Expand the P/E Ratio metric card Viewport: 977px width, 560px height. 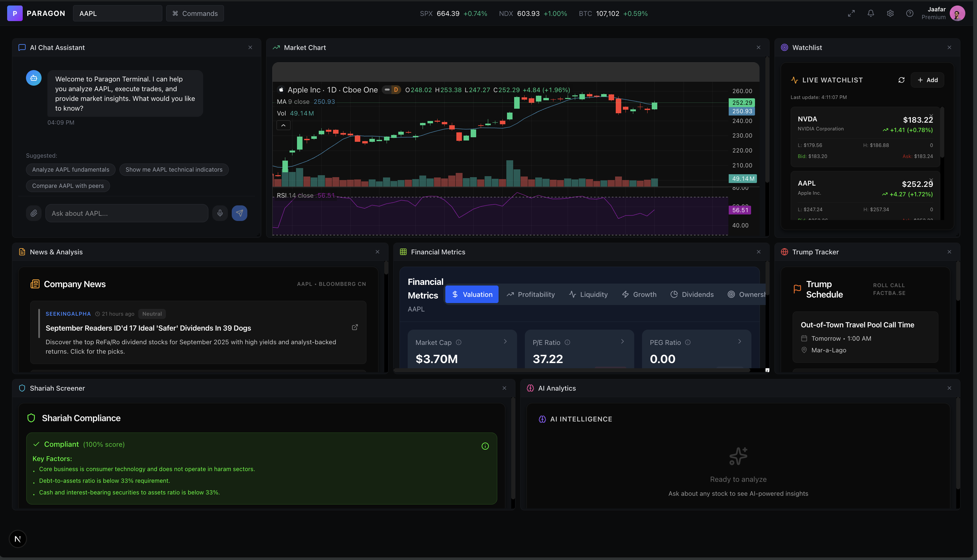622,342
